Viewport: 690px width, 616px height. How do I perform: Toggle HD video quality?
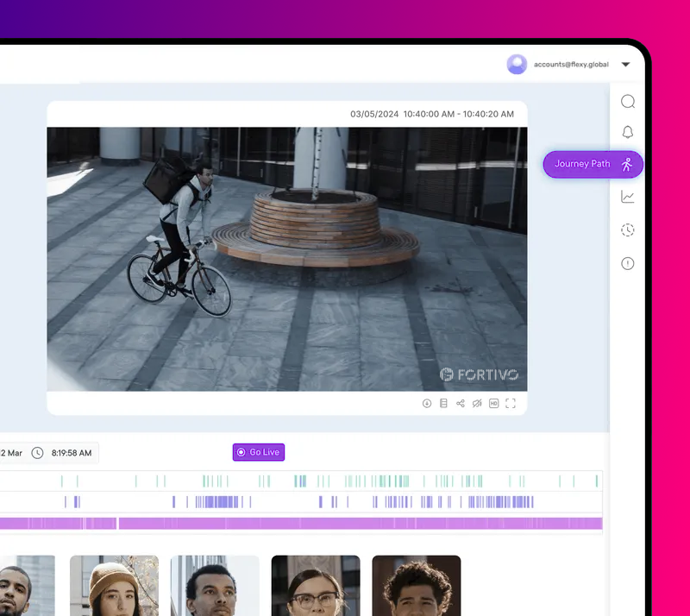[494, 403]
